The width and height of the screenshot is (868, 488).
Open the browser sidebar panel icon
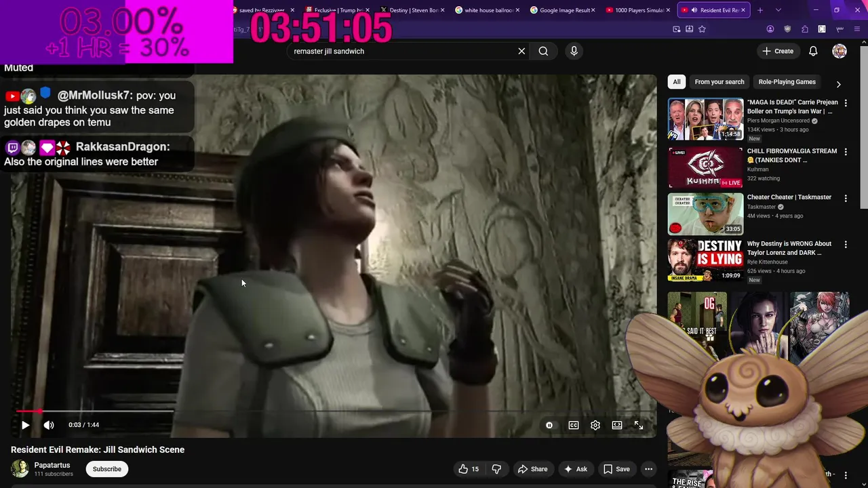[x=822, y=29]
